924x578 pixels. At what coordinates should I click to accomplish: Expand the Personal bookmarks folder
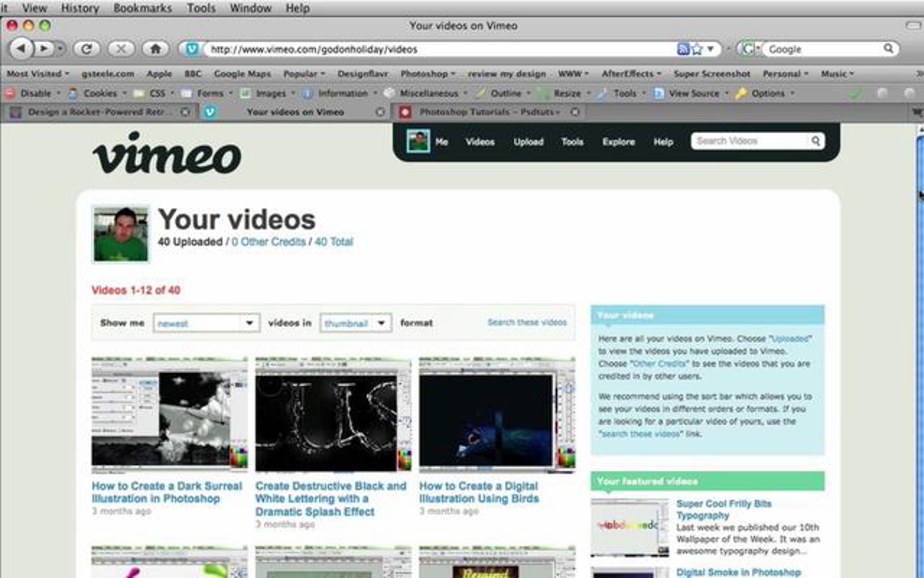(x=785, y=74)
